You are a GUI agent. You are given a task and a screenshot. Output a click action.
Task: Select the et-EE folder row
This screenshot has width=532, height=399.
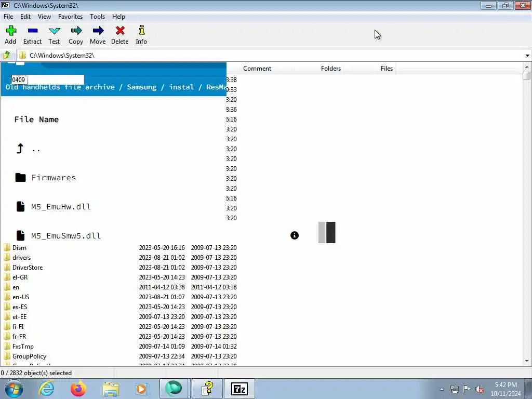121,316
